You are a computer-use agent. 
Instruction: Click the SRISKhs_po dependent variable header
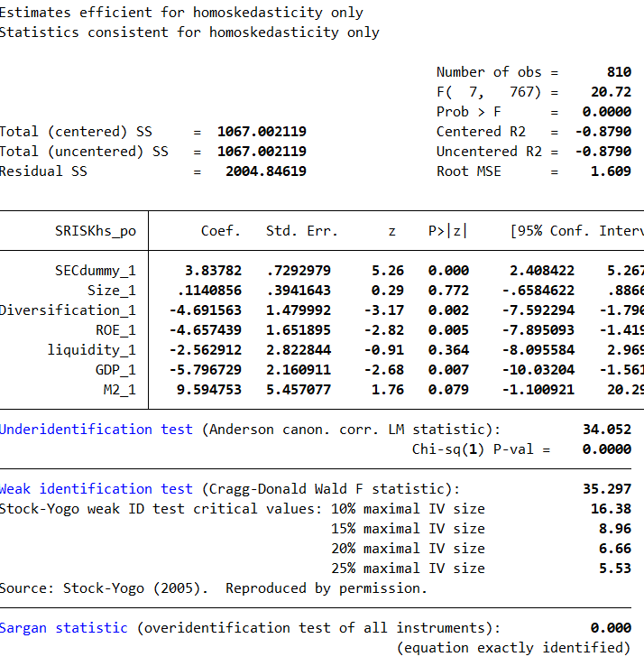96,231
